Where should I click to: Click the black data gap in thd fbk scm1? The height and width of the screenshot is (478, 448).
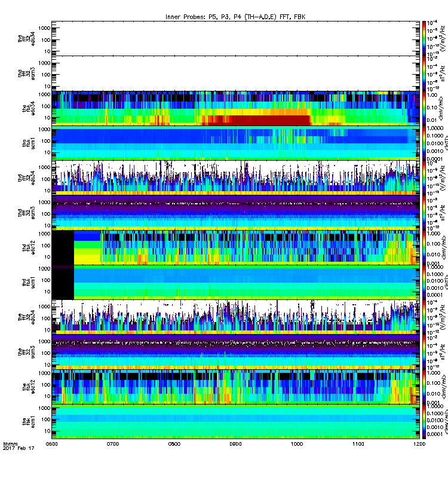(63, 283)
